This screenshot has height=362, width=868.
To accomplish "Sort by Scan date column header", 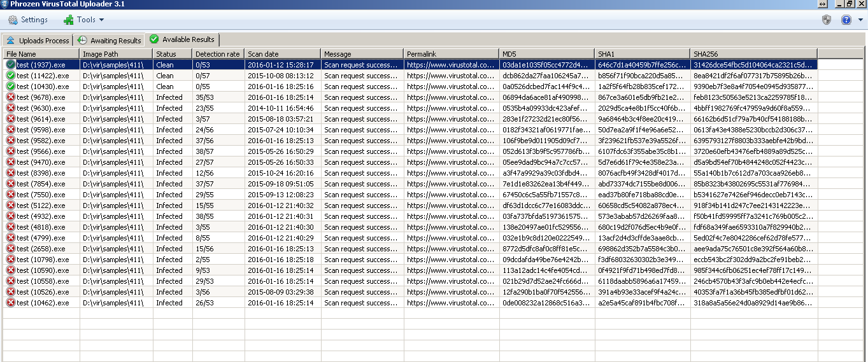I will 283,54.
